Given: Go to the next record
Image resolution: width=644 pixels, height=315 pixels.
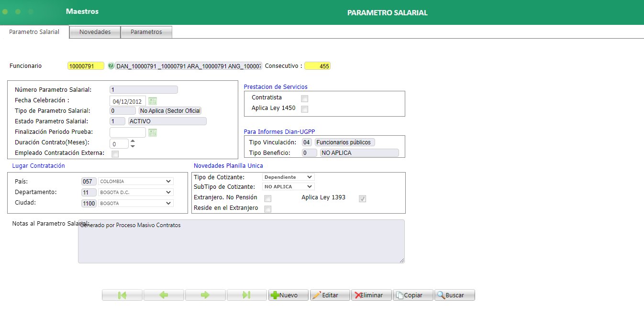Looking at the screenshot, I should (205, 295).
